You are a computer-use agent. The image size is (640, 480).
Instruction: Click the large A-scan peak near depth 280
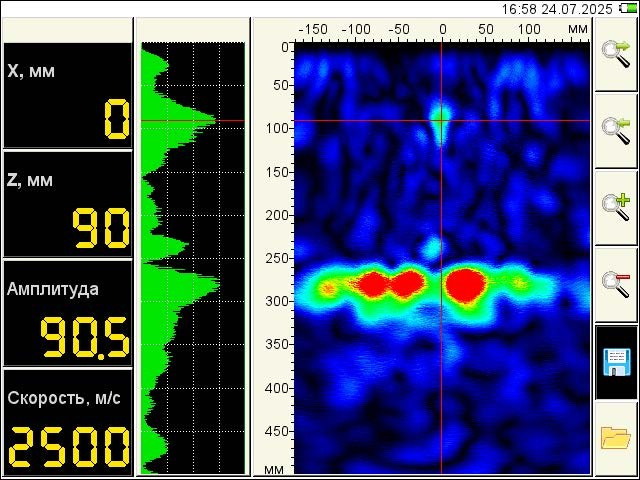click(210, 284)
